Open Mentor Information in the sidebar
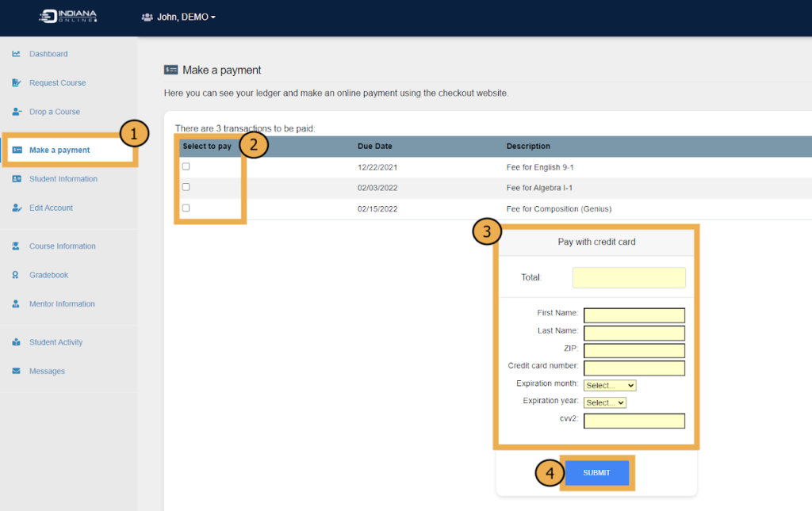Image resolution: width=812 pixels, height=511 pixels. tap(62, 304)
